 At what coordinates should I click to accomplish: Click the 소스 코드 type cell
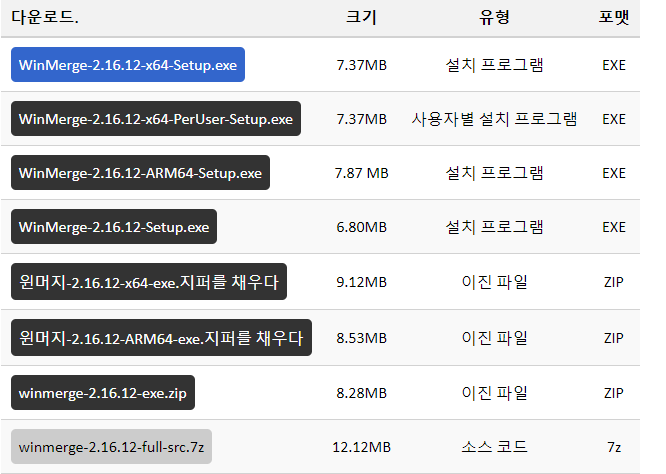[494, 447]
